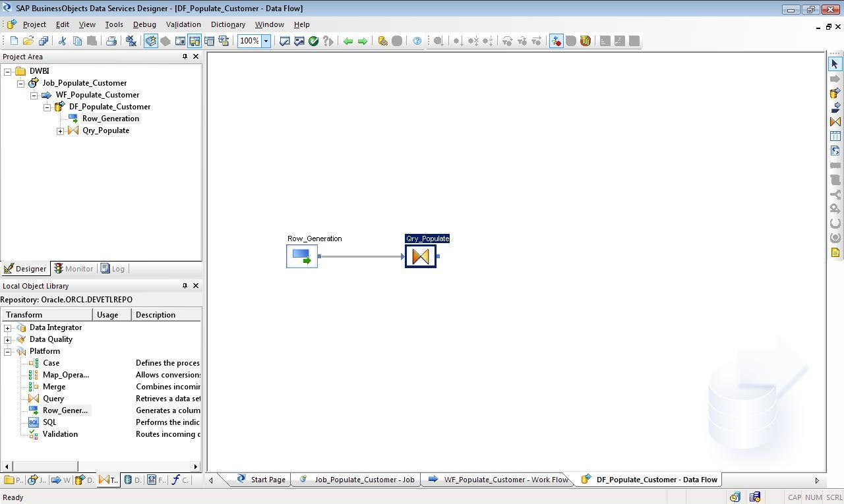Screen dimensions: 844x504
Task: Select Row_Generation in the project tree
Action: coord(111,119)
